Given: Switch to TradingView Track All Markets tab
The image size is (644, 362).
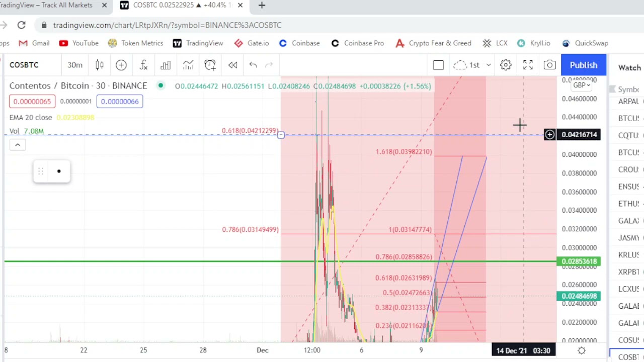Looking at the screenshot, I should [x=46, y=5].
